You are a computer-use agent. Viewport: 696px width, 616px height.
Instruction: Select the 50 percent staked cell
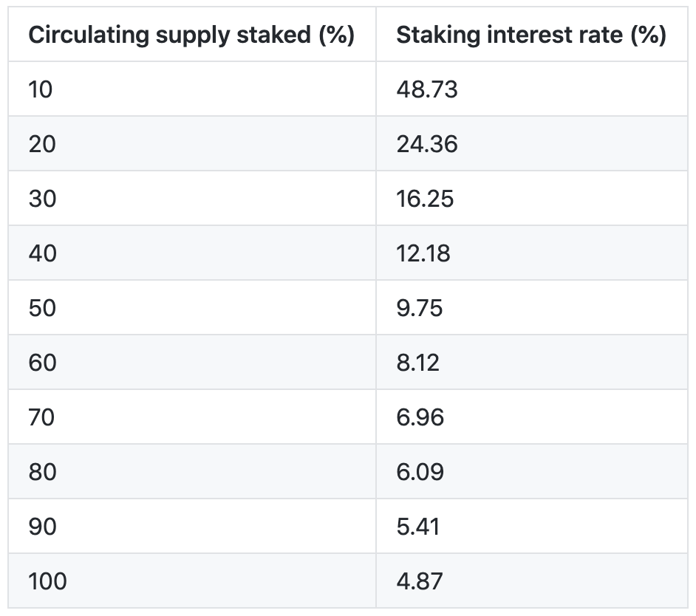point(42,308)
